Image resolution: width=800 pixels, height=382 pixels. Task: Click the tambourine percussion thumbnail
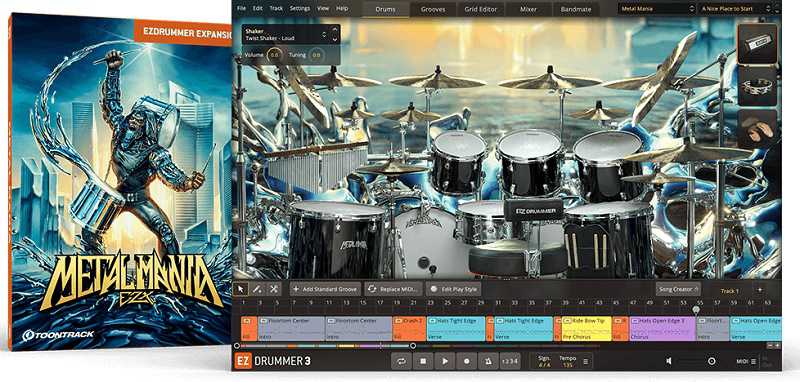pyautogui.click(x=757, y=86)
